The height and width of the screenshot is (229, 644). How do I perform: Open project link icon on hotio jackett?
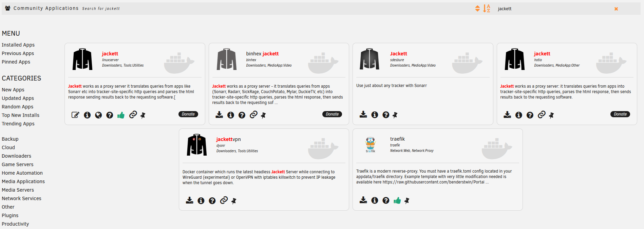click(x=542, y=114)
